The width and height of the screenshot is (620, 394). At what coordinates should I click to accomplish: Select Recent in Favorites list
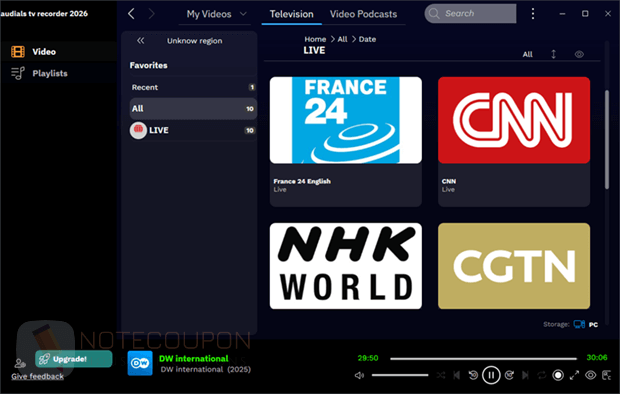[193, 87]
